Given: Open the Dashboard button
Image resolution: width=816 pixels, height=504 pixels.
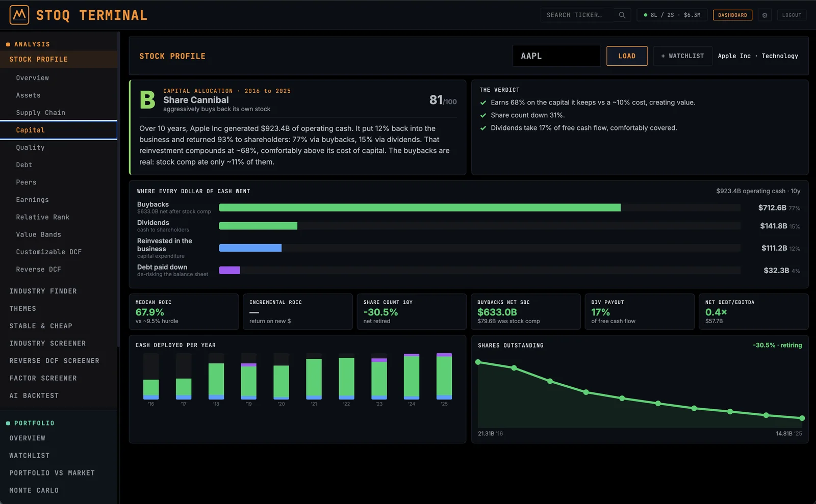Looking at the screenshot, I should click(x=732, y=15).
